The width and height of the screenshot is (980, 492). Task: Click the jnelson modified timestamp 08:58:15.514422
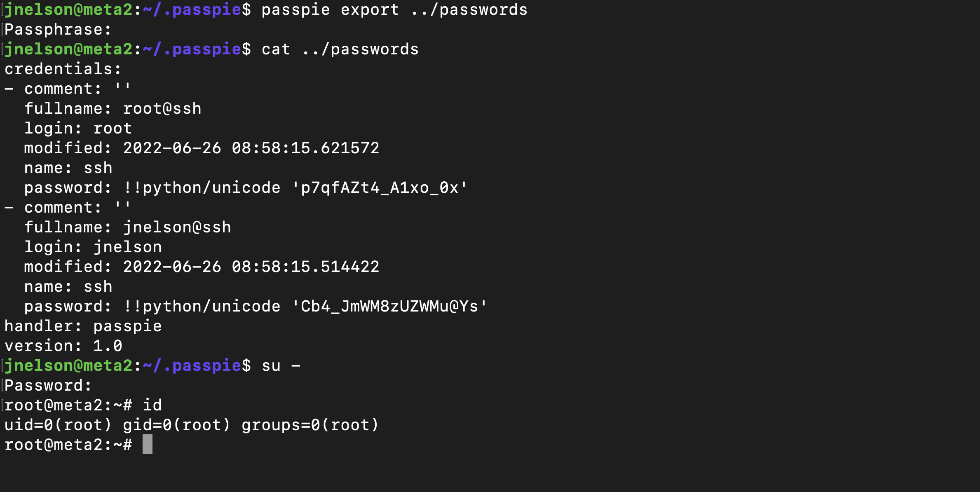(x=305, y=267)
